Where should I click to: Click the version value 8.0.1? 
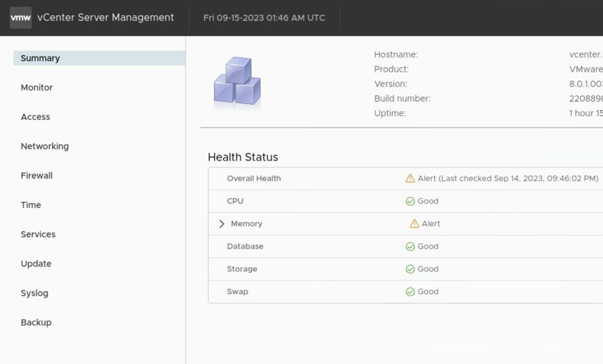586,84
